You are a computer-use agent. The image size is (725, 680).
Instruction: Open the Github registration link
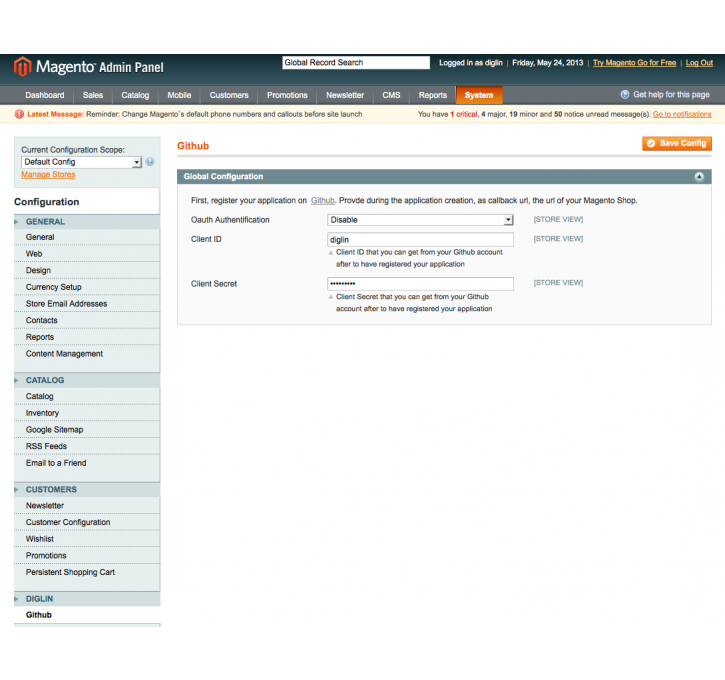click(x=322, y=201)
